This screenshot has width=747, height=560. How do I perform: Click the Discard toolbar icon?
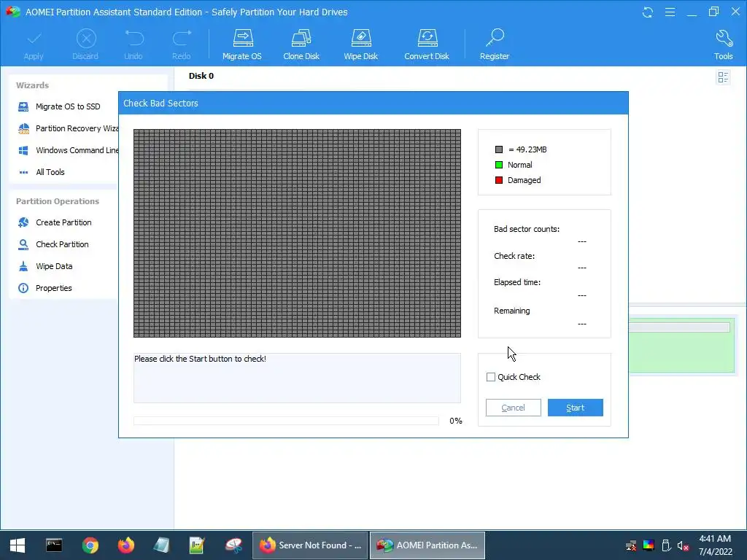click(x=86, y=38)
